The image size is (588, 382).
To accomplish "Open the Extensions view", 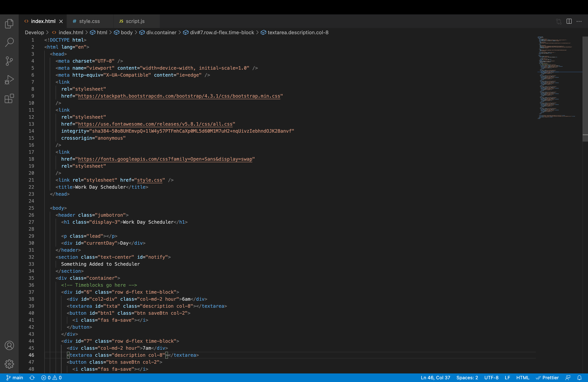I will click(x=9, y=99).
